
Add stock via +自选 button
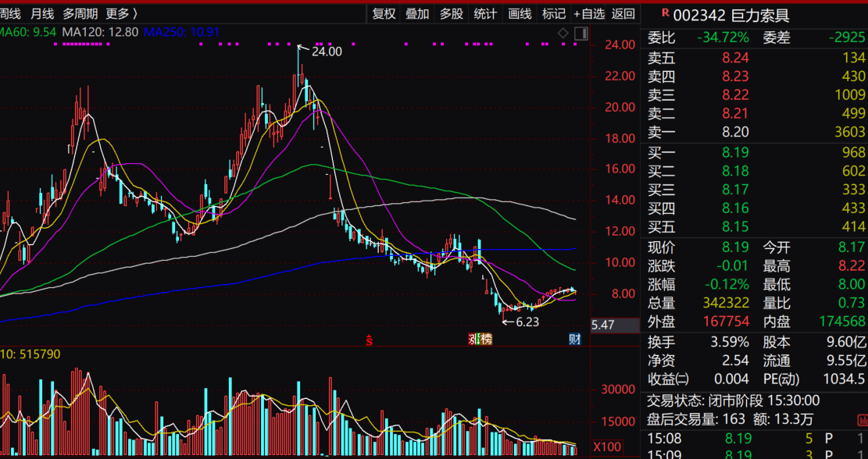[589, 14]
